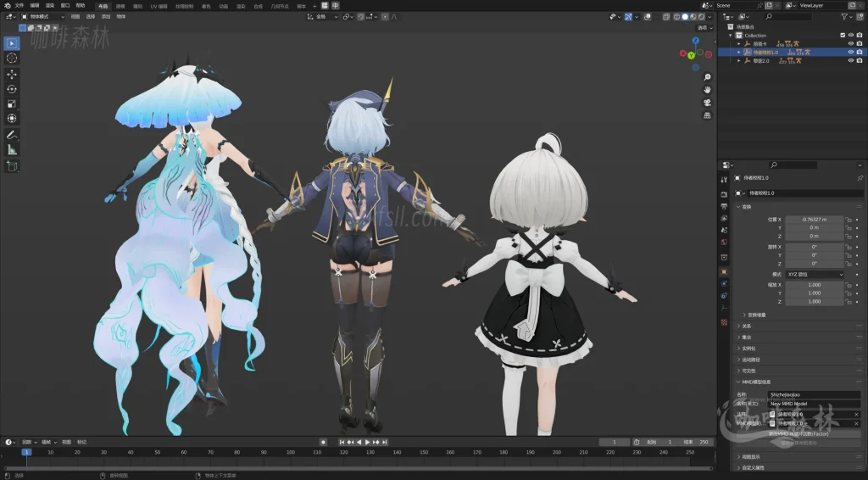Click the Z axis on navigation gizmo
The height and width of the screenshot is (480, 868).
pos(696,41)
